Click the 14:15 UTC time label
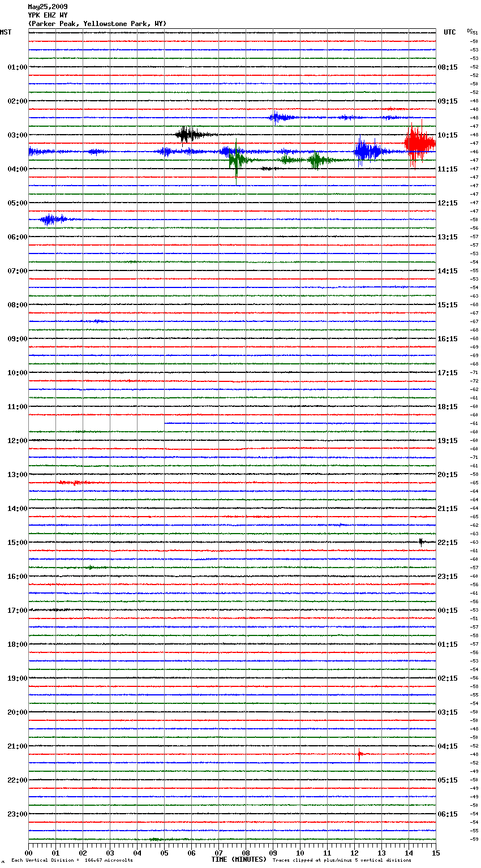This screenshot has width=481, height=868. click(448, 270)
